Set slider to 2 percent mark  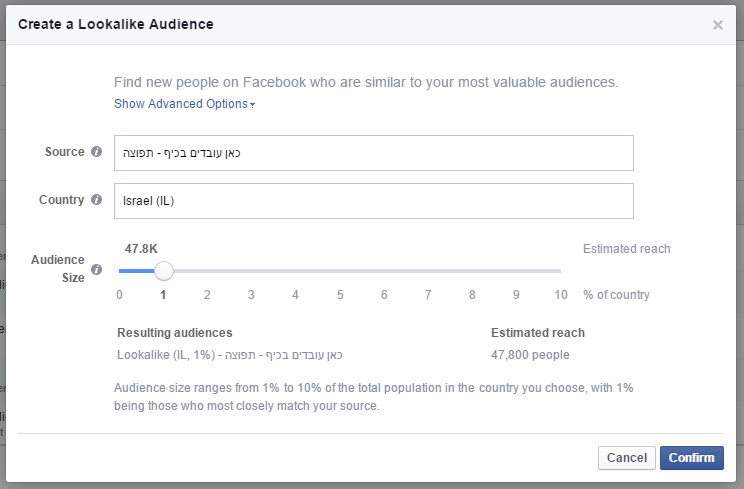point(207,270)
